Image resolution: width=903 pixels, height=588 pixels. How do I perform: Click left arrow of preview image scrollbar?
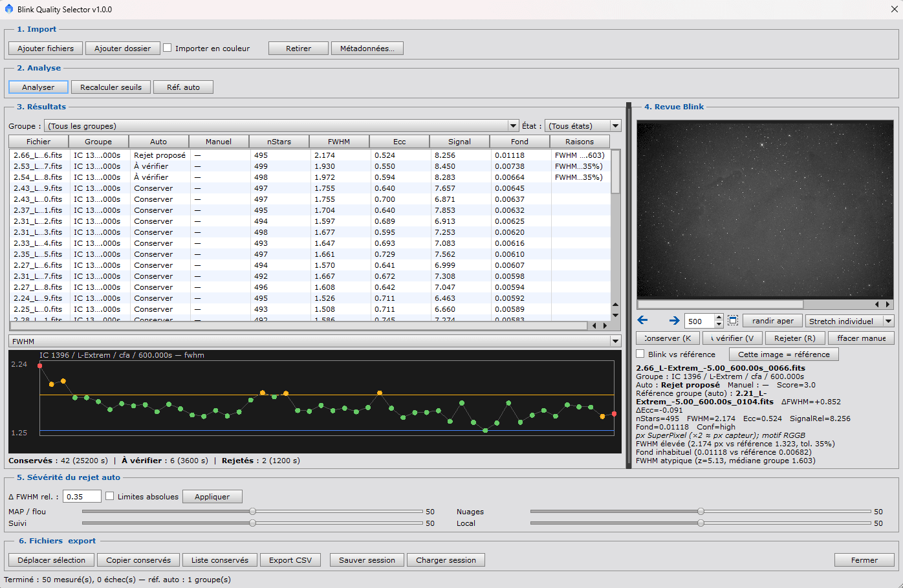(877, 304)
